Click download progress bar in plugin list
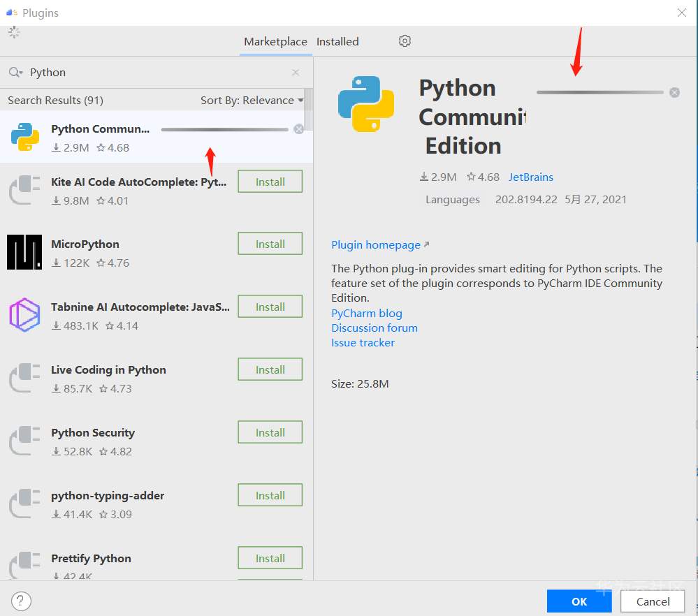This screenshot has height=616, width=698. coord(225,129)
